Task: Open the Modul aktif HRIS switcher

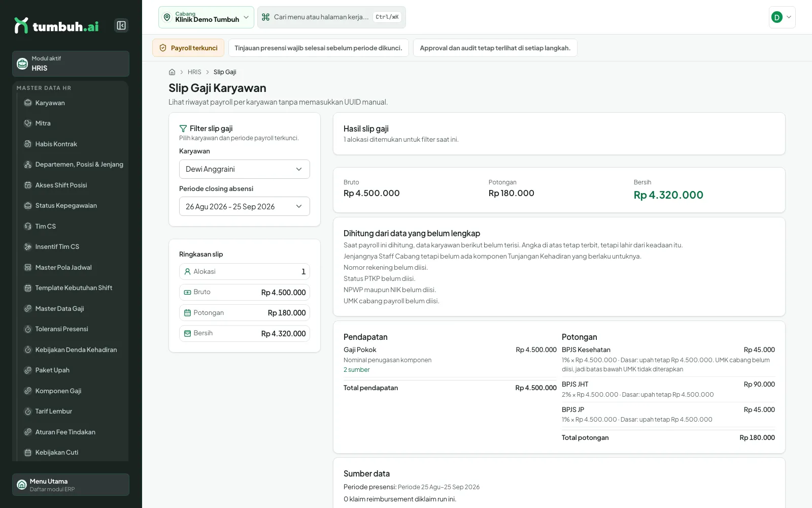Action: (x=71, y=64)
